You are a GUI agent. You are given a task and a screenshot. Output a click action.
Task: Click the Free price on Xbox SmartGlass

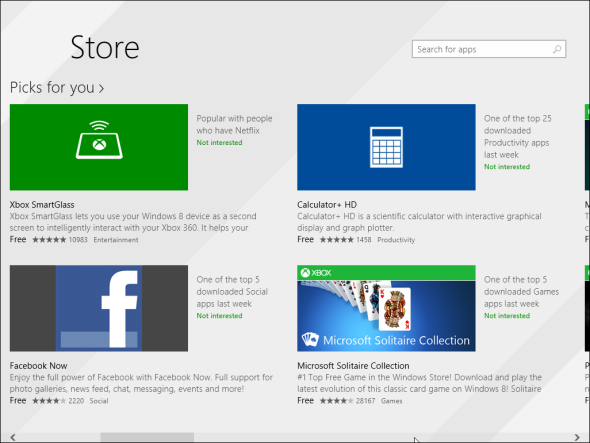point(18,239)
